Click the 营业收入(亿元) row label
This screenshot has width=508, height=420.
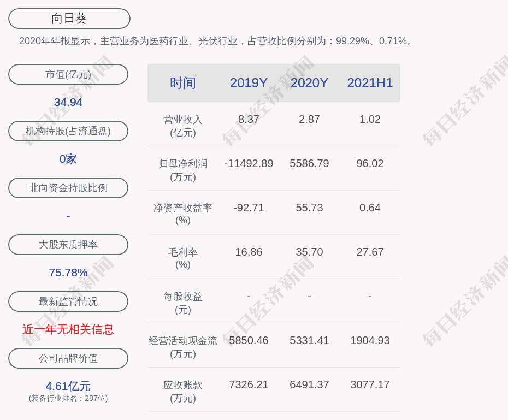coord(183,126)
